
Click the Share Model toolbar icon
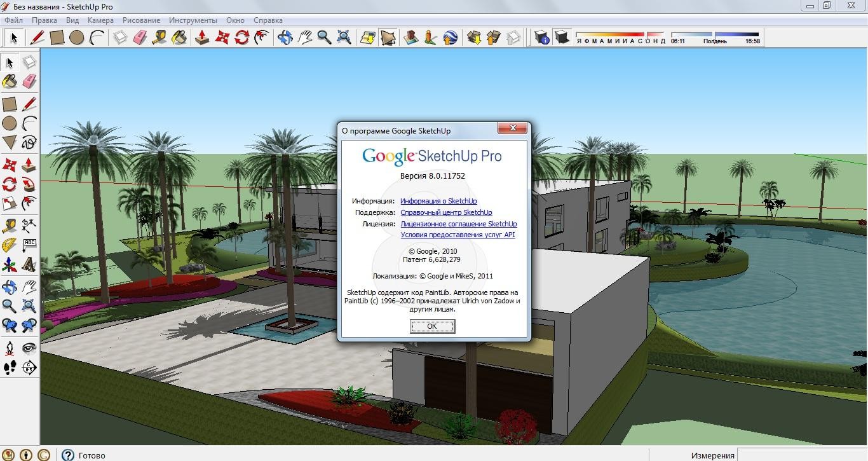click(493, 38)
